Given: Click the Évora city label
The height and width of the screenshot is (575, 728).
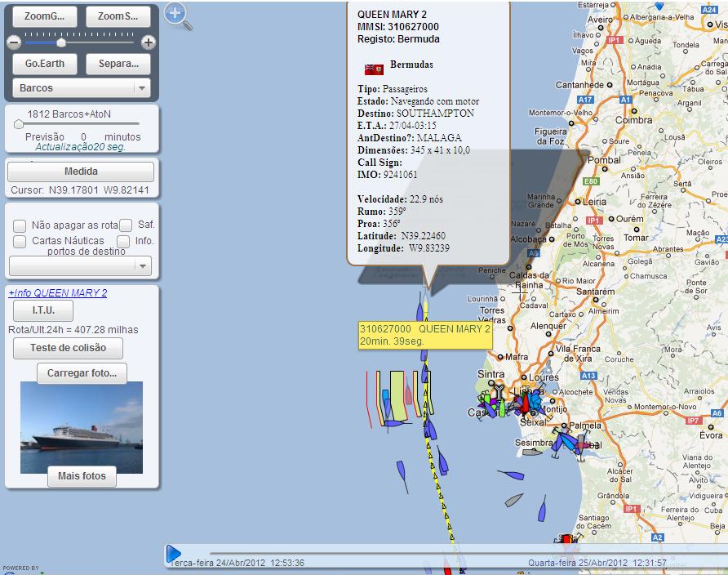Looking at the screenshot, I should [x=711, y=435].
